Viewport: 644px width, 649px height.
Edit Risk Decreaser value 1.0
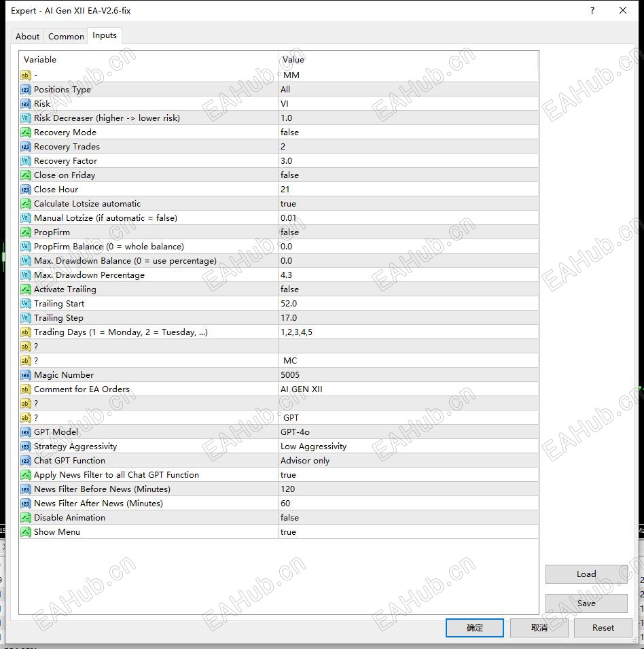[408, 118]
